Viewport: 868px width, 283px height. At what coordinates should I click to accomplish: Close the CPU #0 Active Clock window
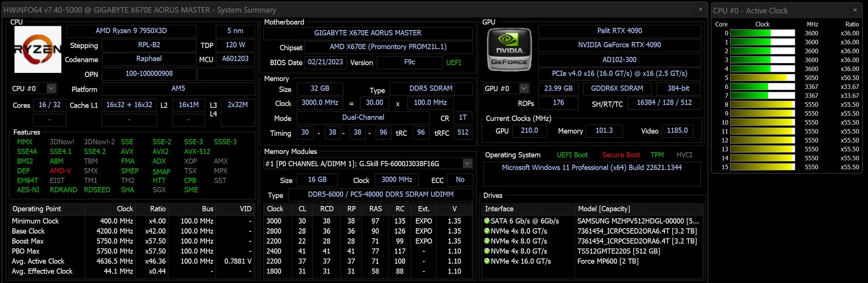pyautogui.click(x=855, y=10)
